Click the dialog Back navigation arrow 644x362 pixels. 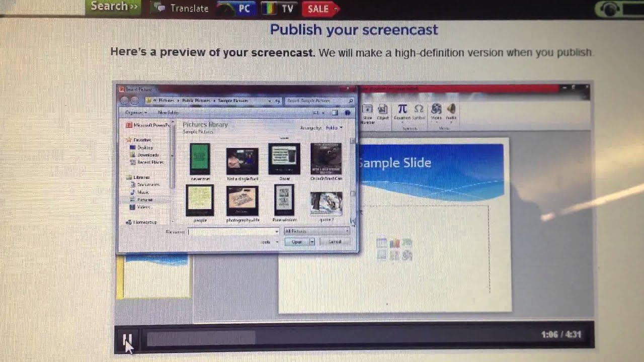click(x=124, y=101)
